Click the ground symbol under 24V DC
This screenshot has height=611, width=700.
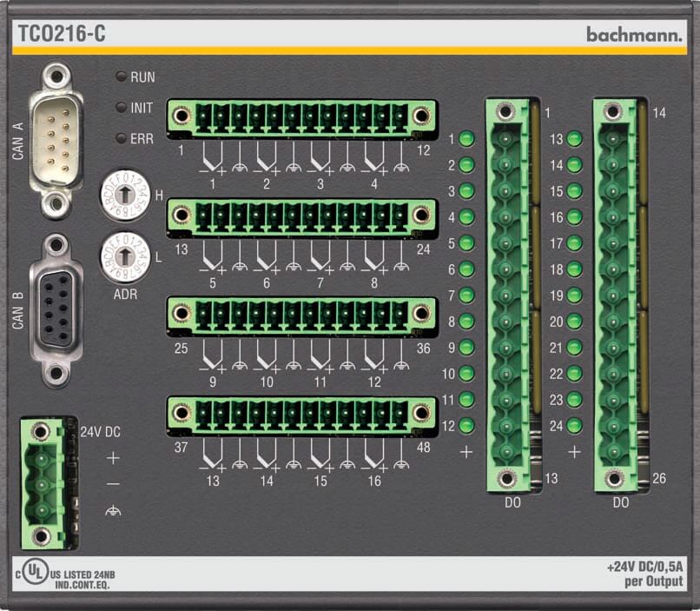[113, 510]
